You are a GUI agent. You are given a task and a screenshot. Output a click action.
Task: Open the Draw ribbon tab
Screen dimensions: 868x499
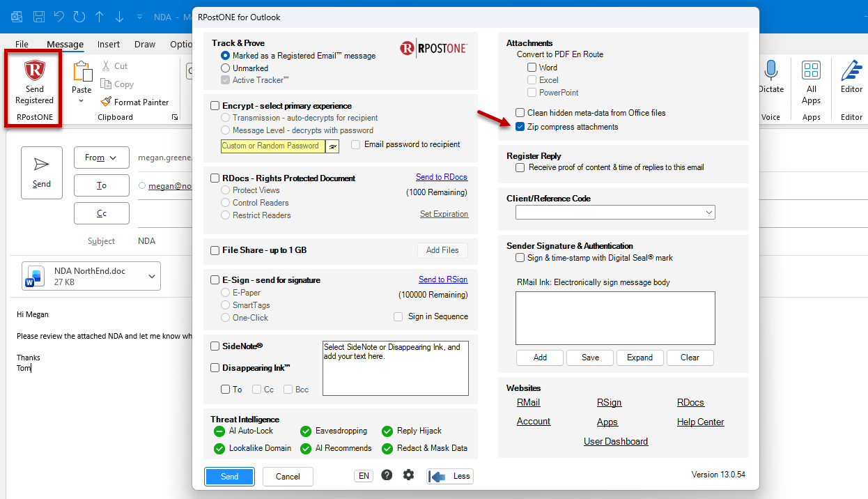coord(145,44)
